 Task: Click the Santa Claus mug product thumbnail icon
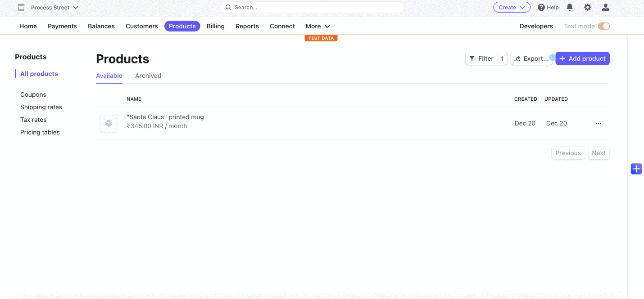click(108, 123)
